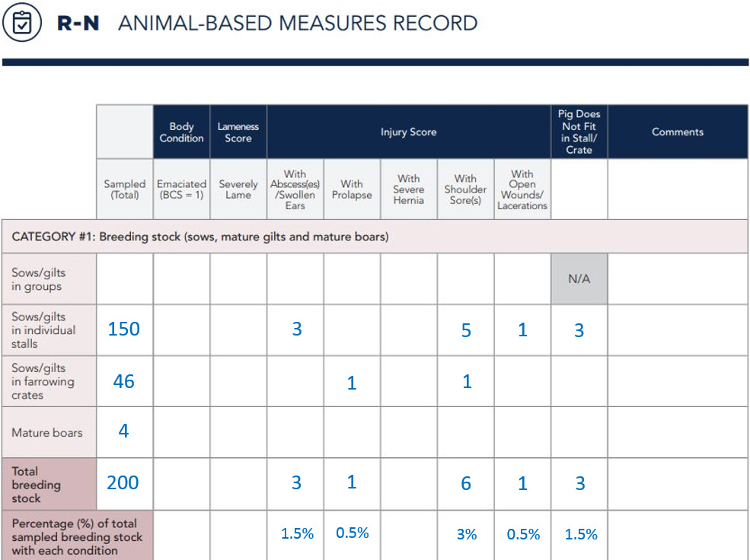
Task: Click the Body Condition column header
Action: click(181, 132)
